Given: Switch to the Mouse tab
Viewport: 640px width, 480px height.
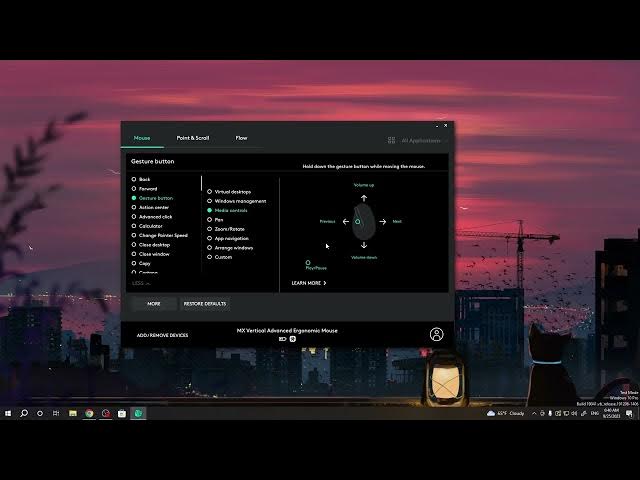Looking at the screenshot, I should coord(142,138).
